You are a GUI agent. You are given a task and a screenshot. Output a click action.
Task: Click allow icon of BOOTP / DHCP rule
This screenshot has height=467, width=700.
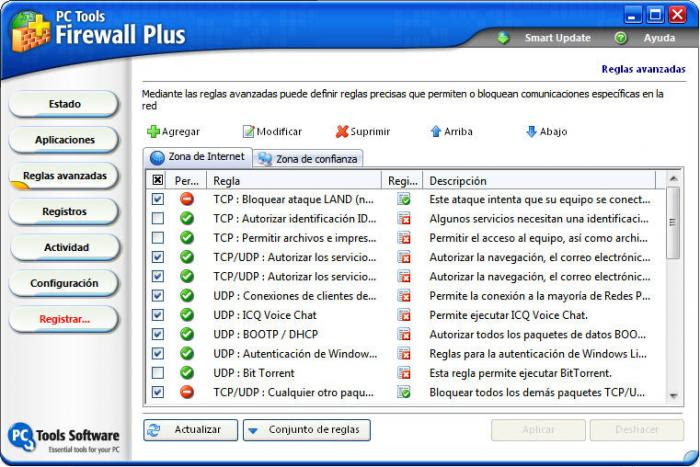click(x=187, y=334)
